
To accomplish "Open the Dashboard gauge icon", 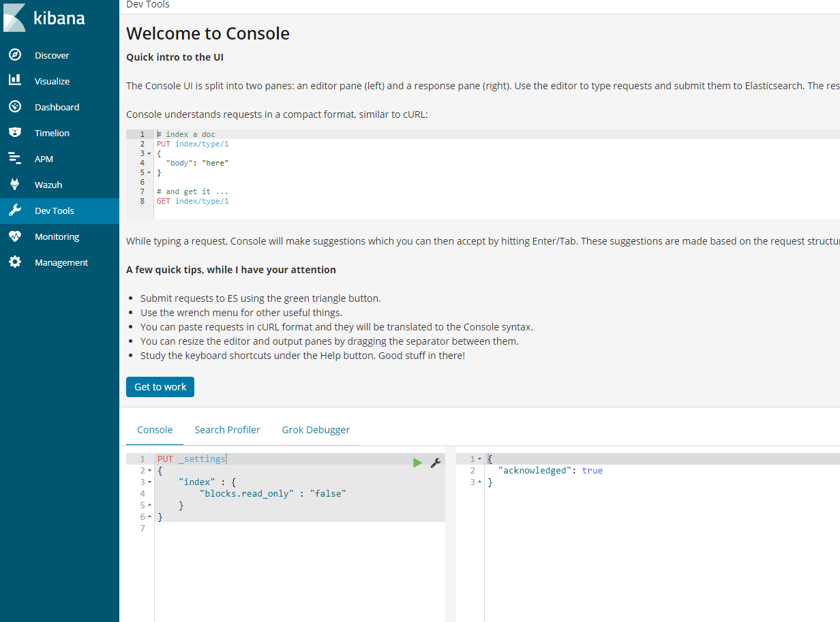I will tap(15, 107).
